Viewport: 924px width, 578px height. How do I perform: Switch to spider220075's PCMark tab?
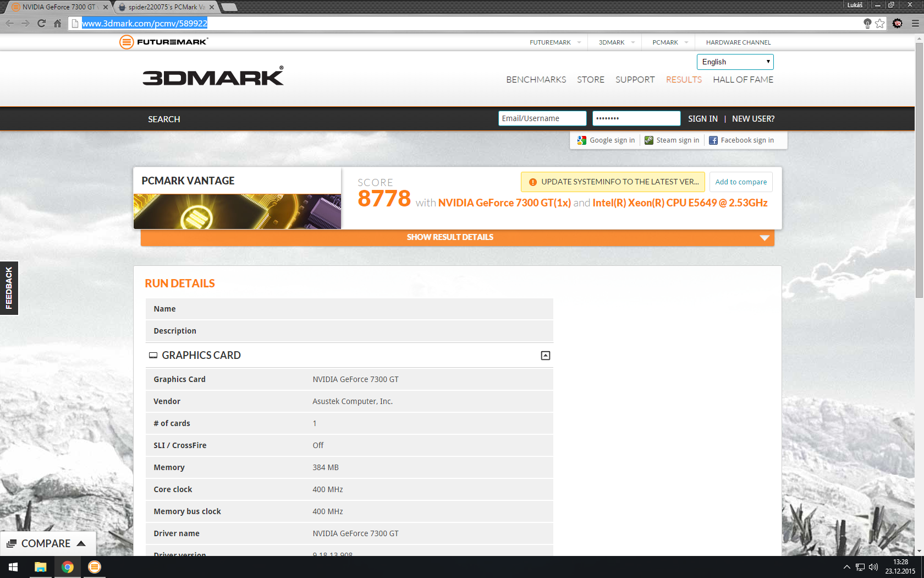165,7
